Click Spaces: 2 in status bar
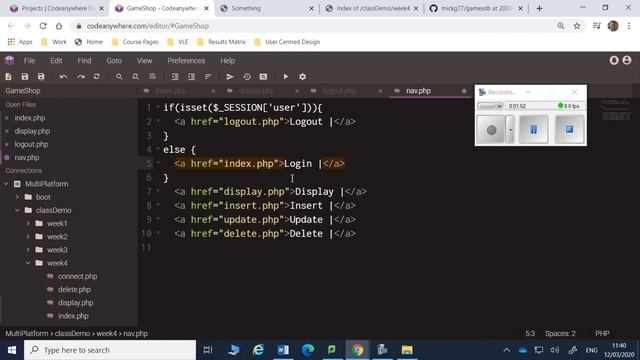 pos(560,333)
